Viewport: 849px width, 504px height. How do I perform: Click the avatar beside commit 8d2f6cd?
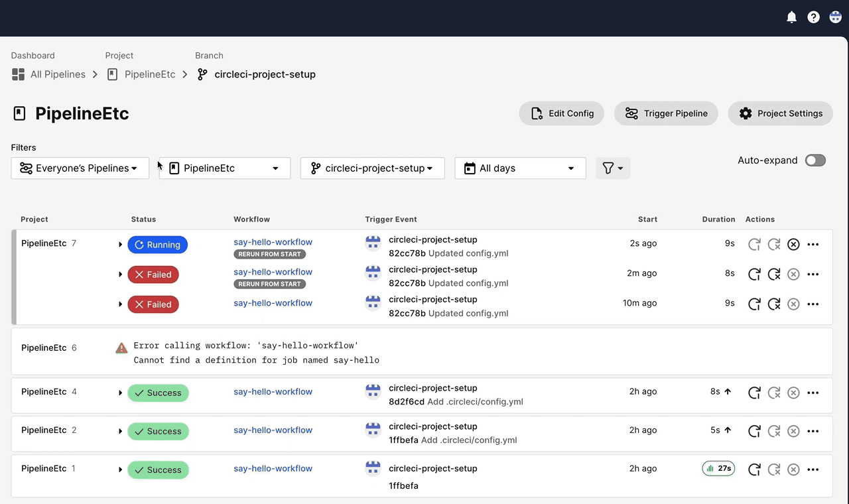pos(373,391)
